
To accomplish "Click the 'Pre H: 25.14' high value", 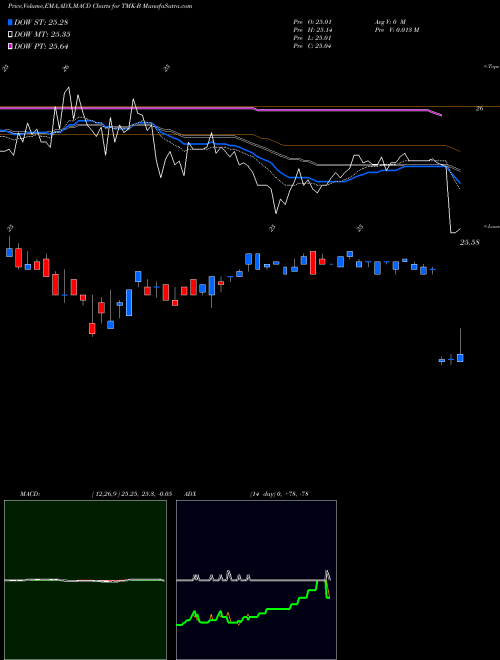I will 312,30.
